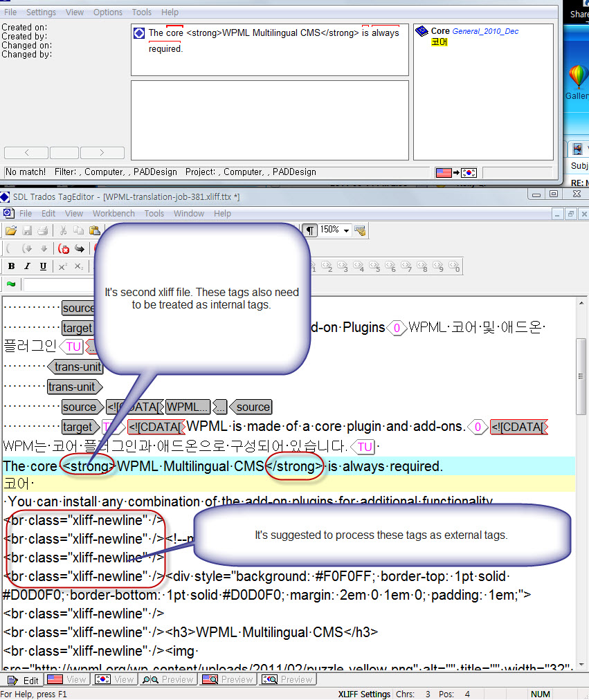Click next match arrow button in Workbench
The height and width of the screenshot is (700, 589).
[x=102, y=153]
